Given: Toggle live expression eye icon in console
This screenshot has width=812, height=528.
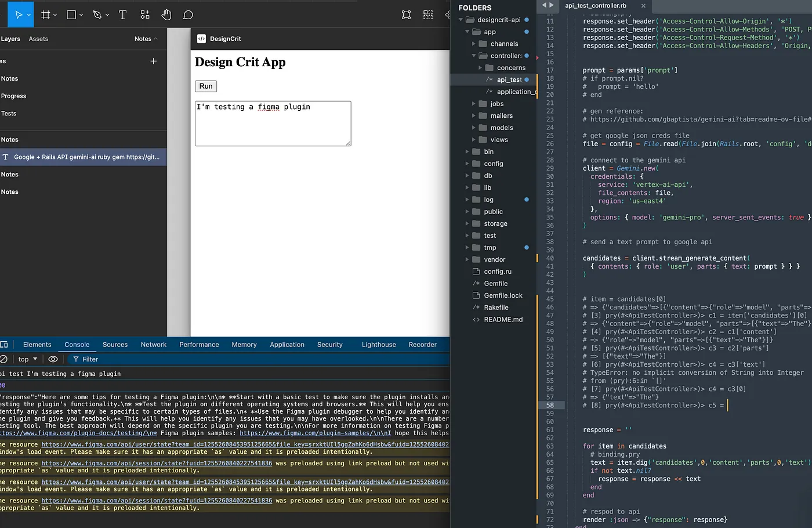Looking at the screenshot, I should (x=53, y=359).
